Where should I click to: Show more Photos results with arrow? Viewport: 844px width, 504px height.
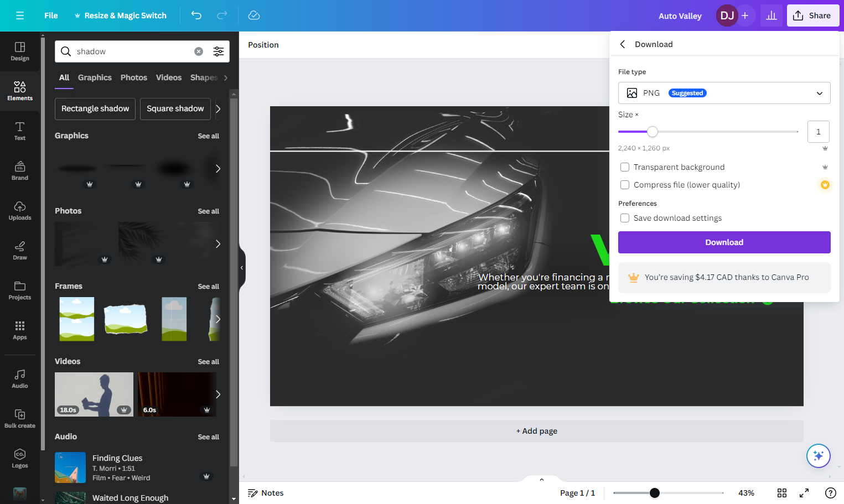pos(218,244)
